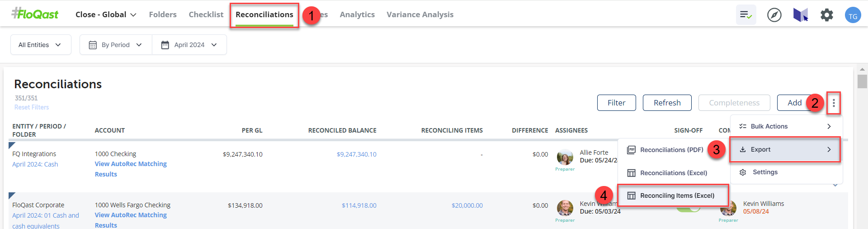Click the Filter button
Image resolution: width=868 pixels, height=229 pixels.
coord(617,103)
